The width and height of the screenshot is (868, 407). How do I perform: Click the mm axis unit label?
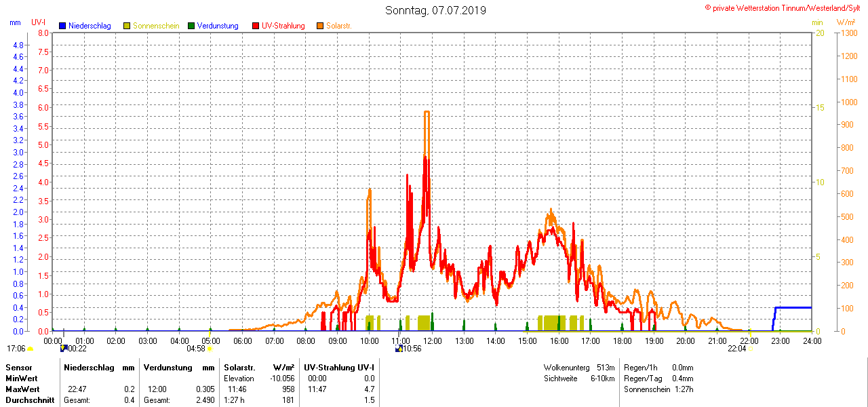[15, 22]
